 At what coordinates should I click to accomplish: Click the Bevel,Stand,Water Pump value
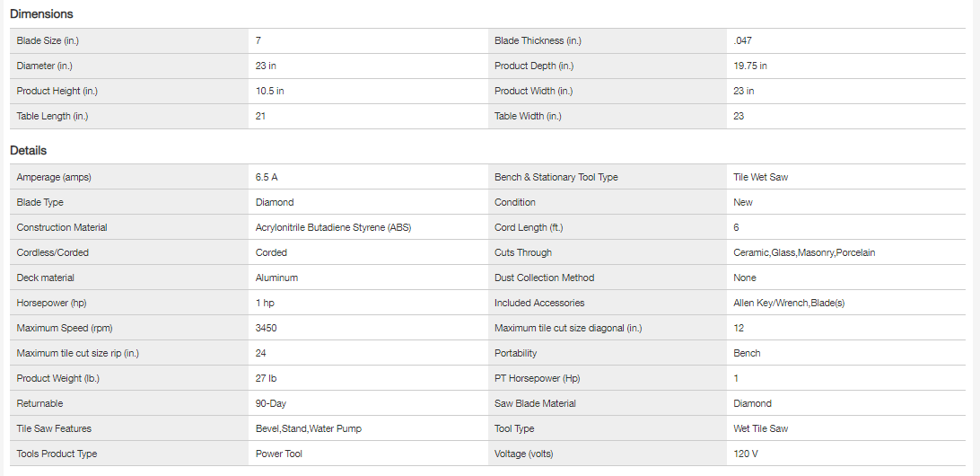[x=308, y=428]
